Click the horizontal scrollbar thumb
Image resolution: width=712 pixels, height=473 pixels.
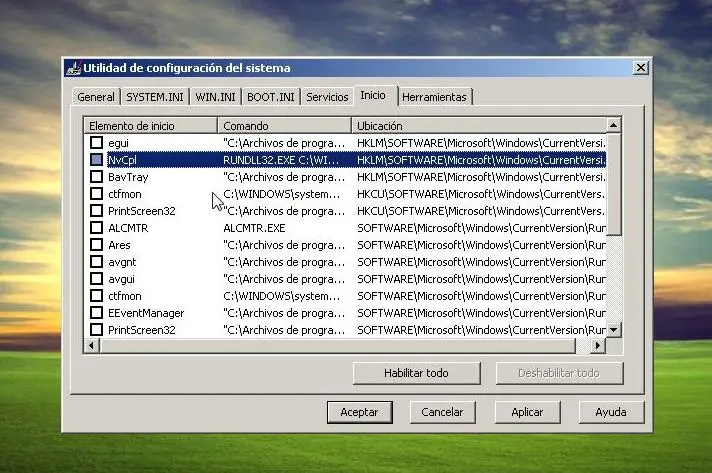[x=338, y=345]
